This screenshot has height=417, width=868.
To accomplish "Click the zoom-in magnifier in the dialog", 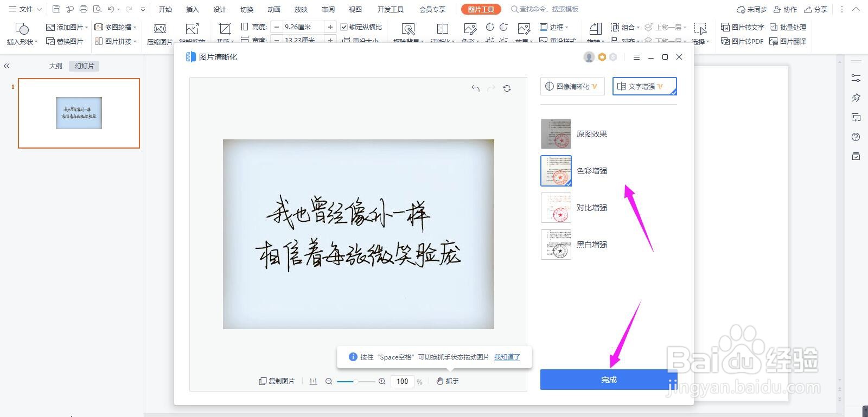I will (x=382, y=381).
